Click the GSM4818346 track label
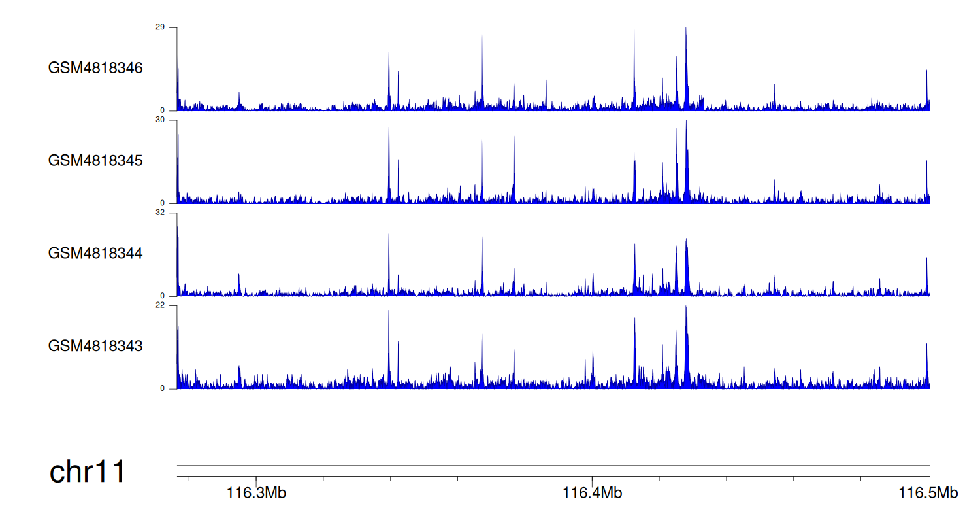The image size is (980, 510). tap(95, 68)
